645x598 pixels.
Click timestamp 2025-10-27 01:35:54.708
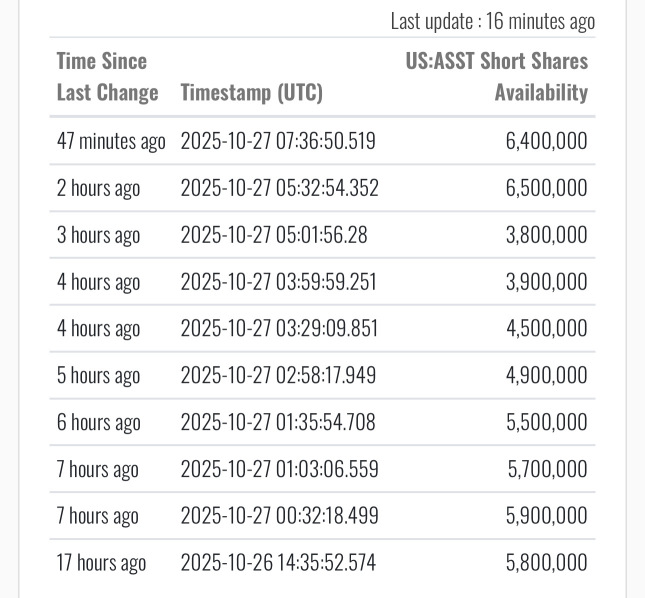278,422
